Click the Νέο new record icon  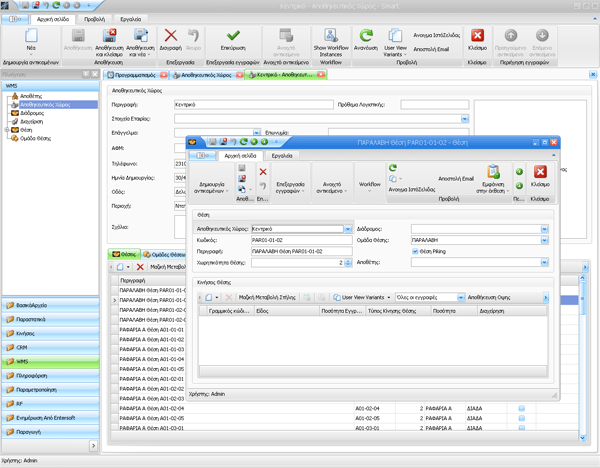coord(30,37)
